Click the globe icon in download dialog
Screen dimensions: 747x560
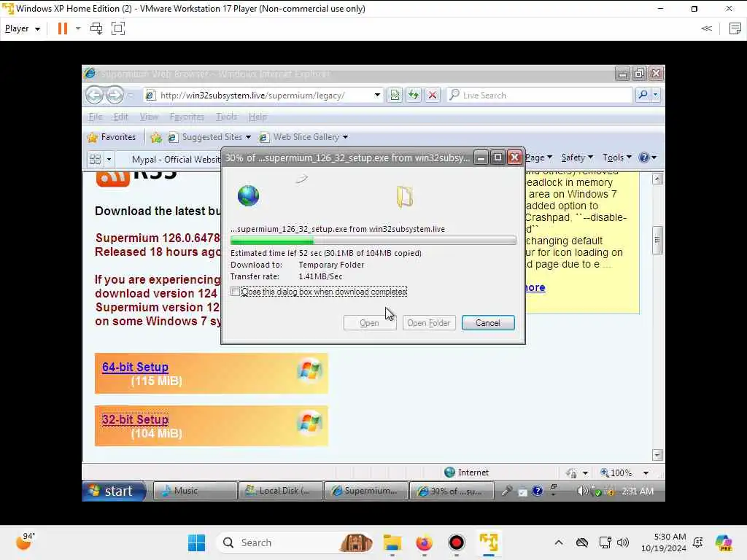248,195
